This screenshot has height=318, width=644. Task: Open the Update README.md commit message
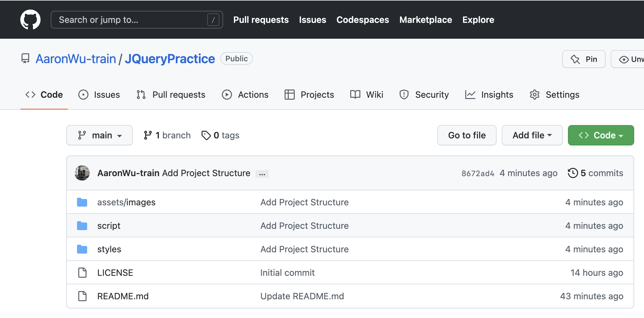pos(302,296)
